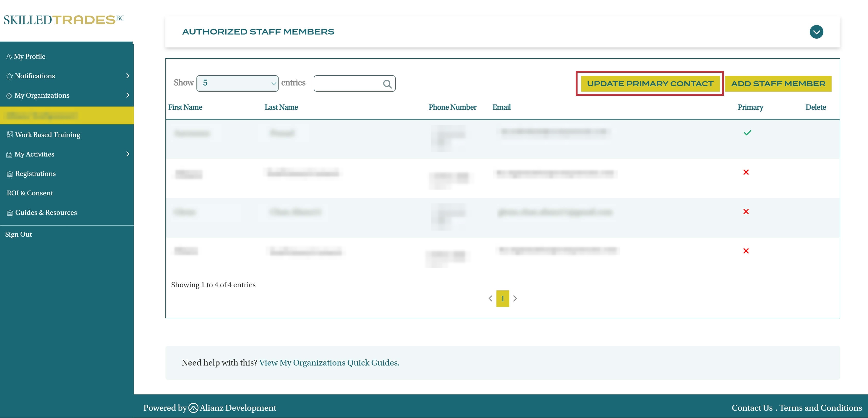This screenshot has width=868, height=418.
Task: Click the Notifications bell icon
Action: click(9, 76)
